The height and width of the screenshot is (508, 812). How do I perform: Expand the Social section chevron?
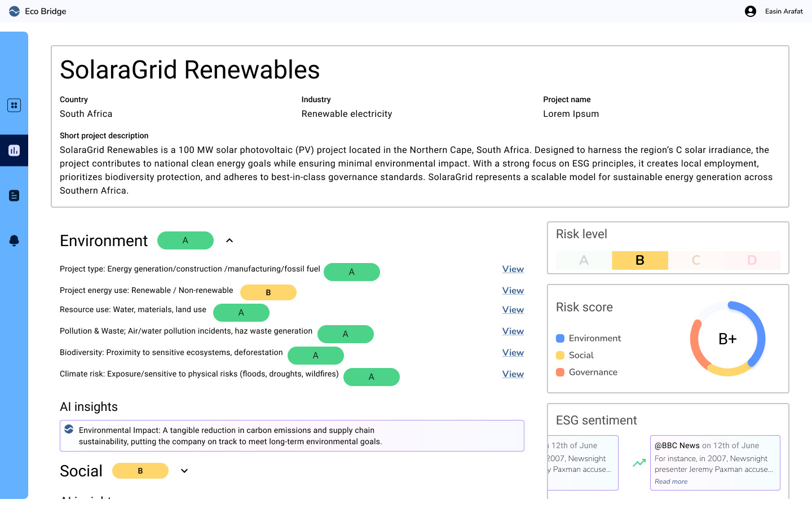[x=184, y=471]
